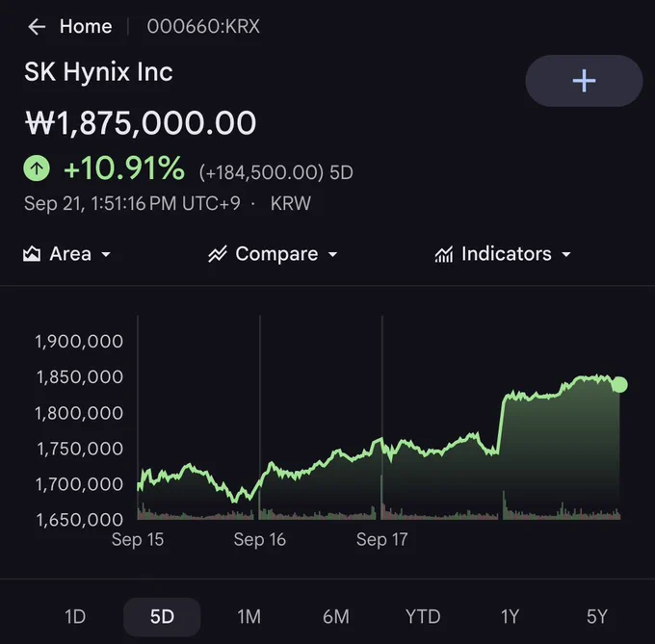Click the SK Hynix Inc title
The image size is (655, 644).
[x=98, y=72]
